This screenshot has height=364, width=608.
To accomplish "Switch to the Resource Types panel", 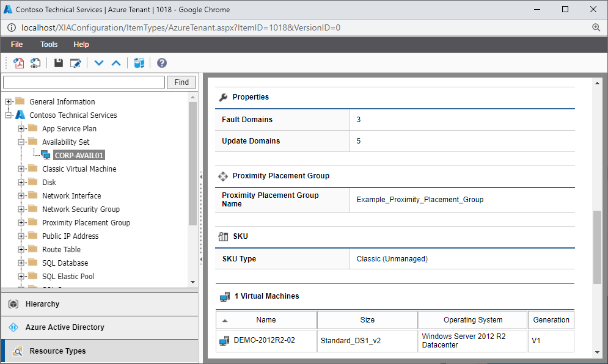I will point(100,351).
